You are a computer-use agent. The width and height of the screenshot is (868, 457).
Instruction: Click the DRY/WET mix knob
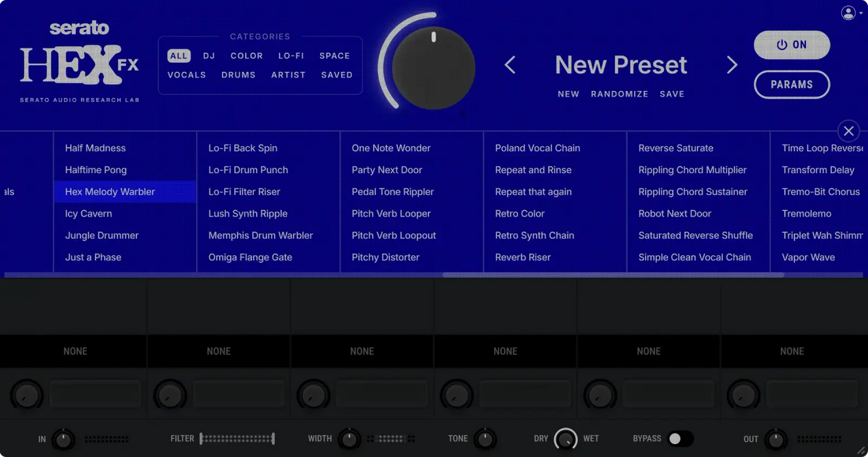566,439
